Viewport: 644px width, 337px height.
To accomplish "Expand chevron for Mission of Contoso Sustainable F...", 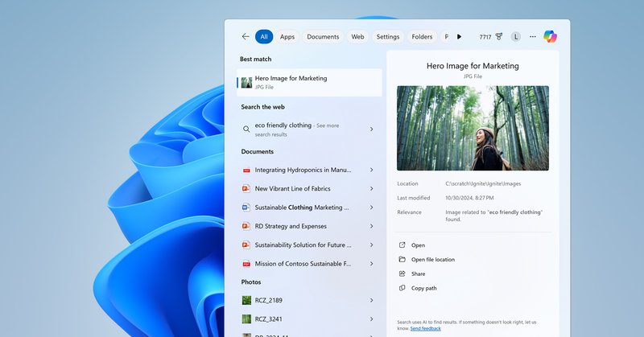I will pyautogui.click(x=372, y=264).
